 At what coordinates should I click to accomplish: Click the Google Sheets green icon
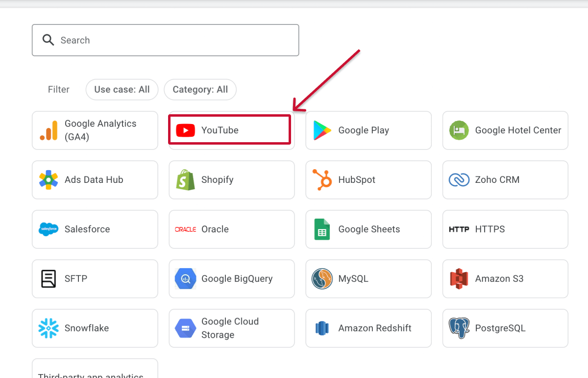point(322,229)
